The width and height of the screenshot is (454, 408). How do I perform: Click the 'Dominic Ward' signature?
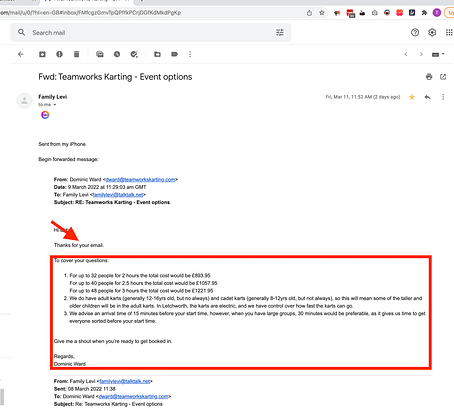click(70, 364)
